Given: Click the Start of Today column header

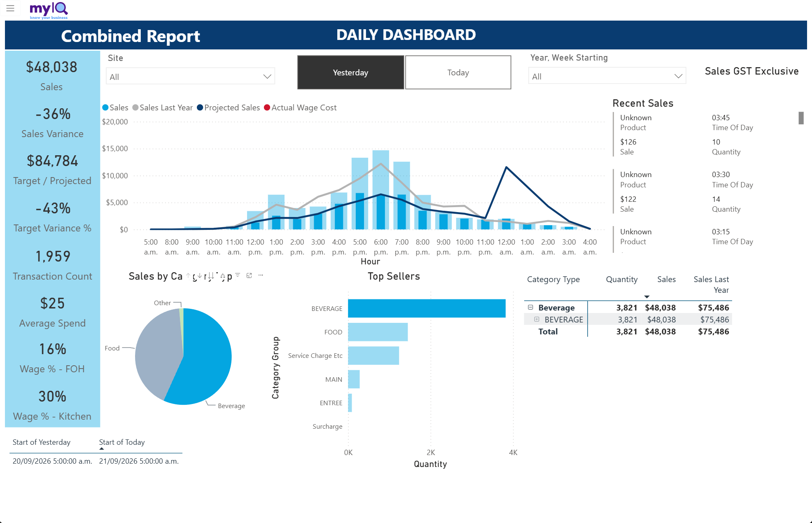Looking at the screenshot, I should (x=122, y=442).
